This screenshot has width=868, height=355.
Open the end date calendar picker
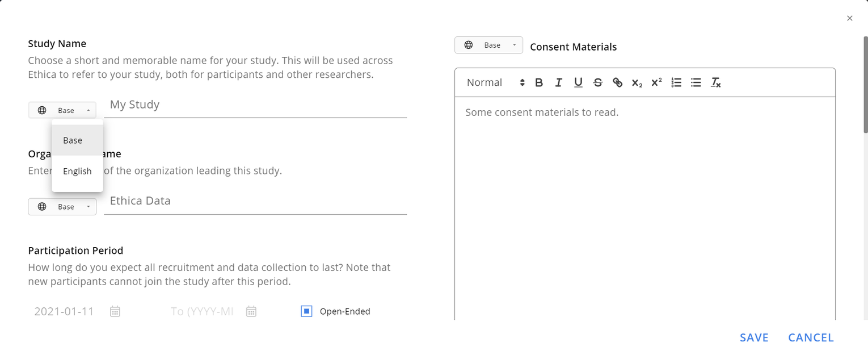[x=251, y=311]
